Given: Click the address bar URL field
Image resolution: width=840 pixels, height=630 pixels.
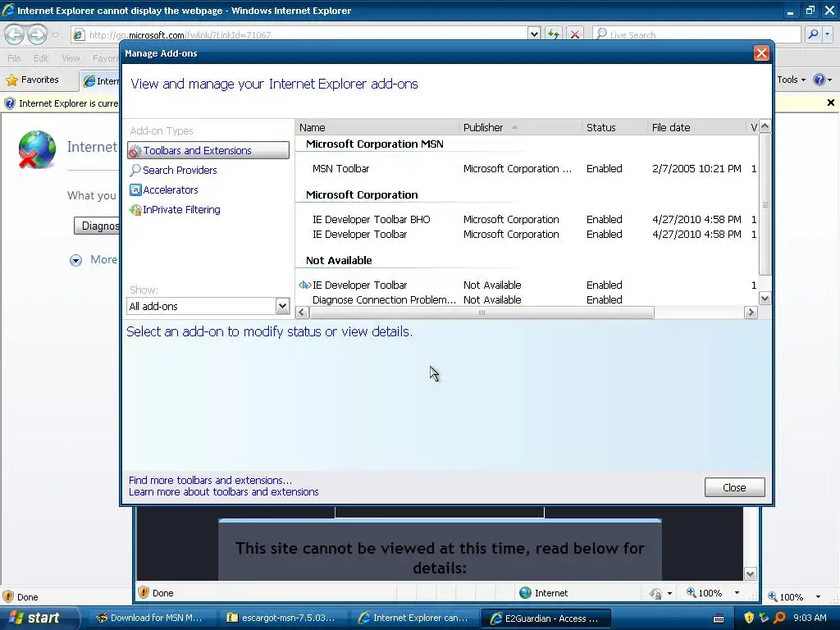Looking at the screenshot, I should click(305, 34).
